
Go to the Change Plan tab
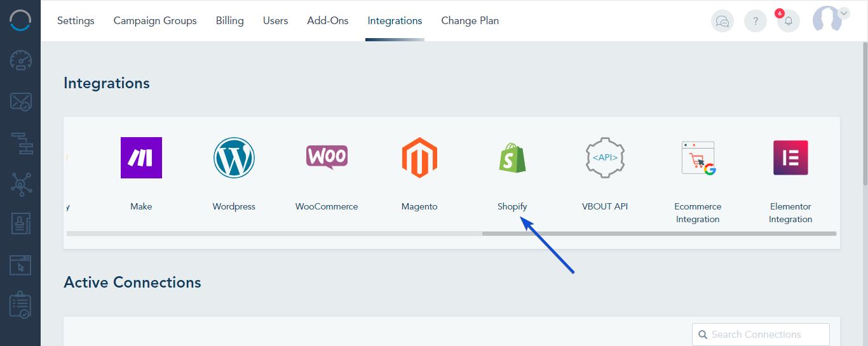(x=470, y=21)
